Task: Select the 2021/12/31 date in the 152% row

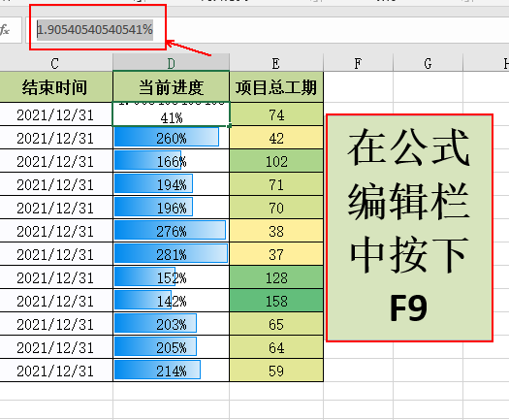Action: pos(55,277)
